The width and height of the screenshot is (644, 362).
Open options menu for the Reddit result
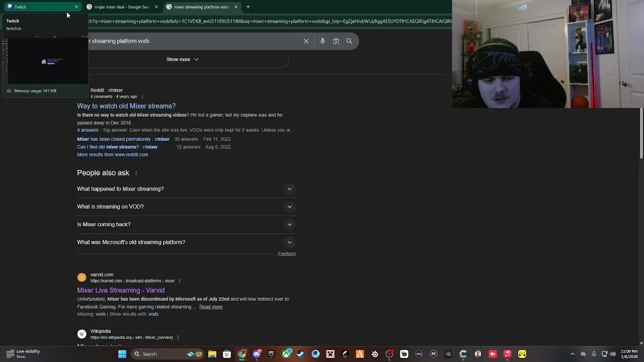[142, 97]
